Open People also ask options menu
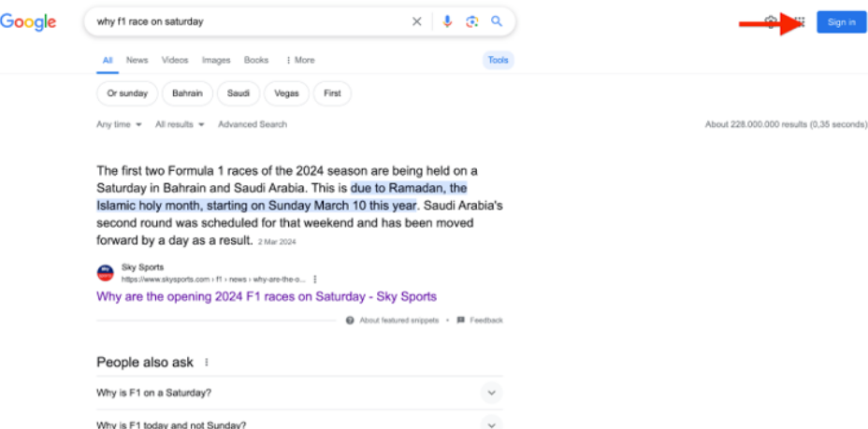Screen dimensions: 868x429 coord(207,362)
